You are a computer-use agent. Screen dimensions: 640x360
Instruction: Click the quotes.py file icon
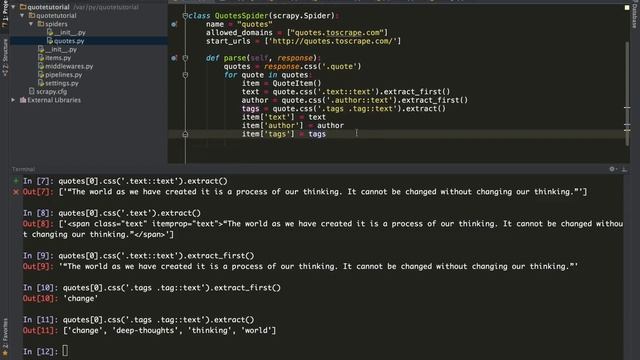pos(49,41)
